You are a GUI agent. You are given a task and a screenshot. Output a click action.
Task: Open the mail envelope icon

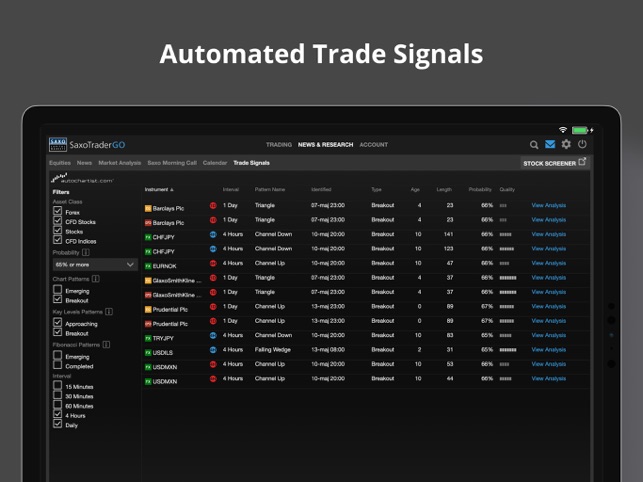click(x=550, y=144)
